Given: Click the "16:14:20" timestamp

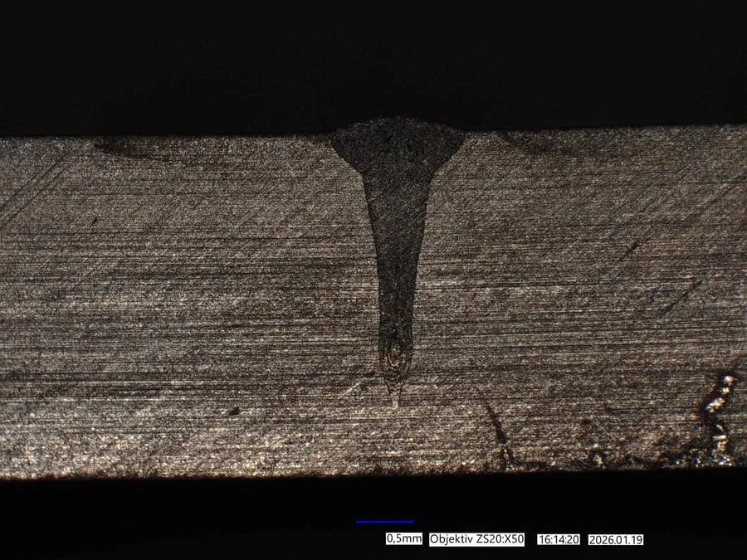Looking at the screenshot, I should 559,539.
